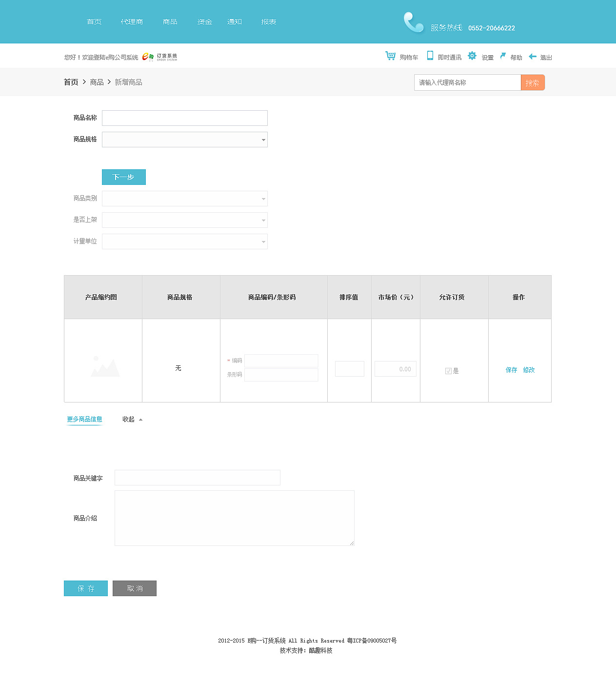Open the 商品规格 dropdown

click(x=185, y=140)
